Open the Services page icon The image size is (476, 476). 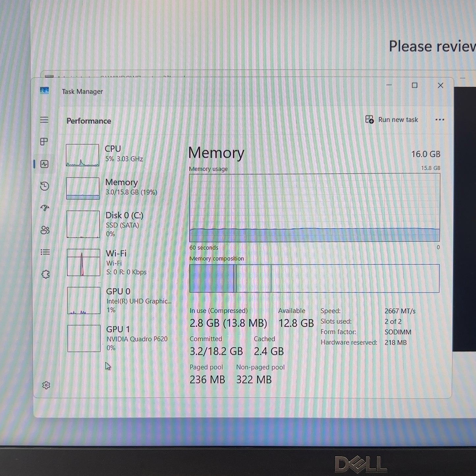45,274
